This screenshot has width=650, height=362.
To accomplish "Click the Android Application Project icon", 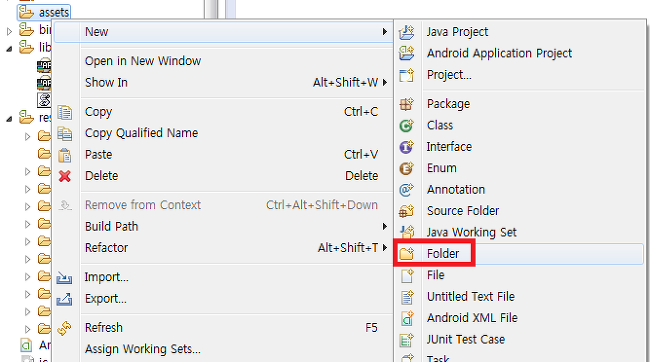I will (406, 53).
